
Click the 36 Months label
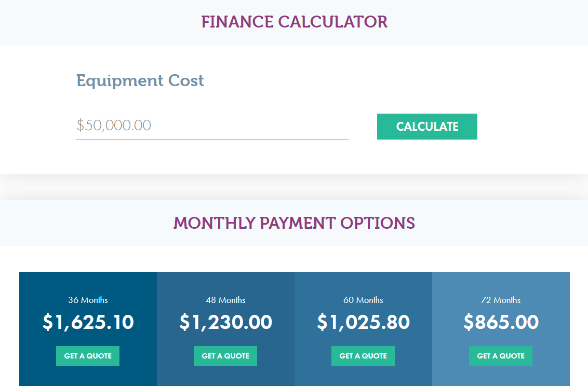point(87,300)
